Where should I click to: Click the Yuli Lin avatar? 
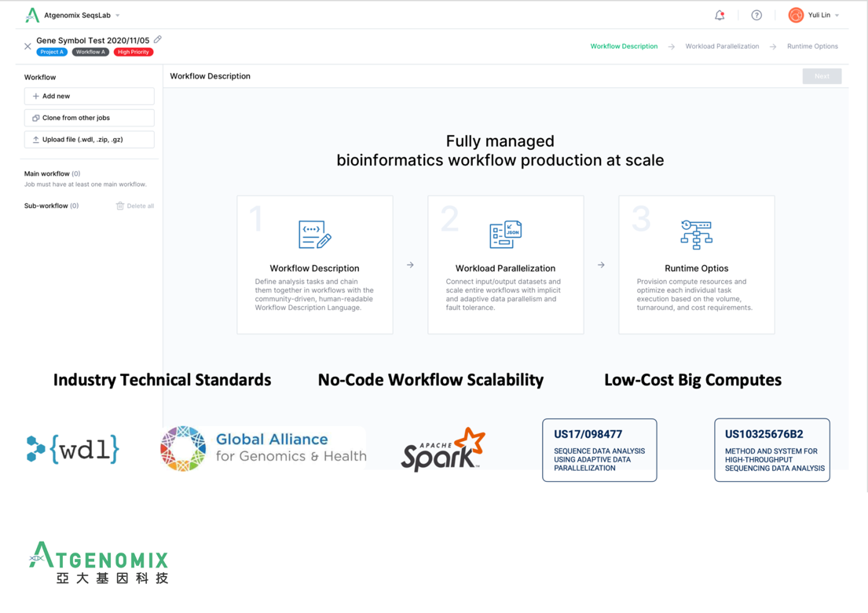pyautogui.click(x=796, y=15)
